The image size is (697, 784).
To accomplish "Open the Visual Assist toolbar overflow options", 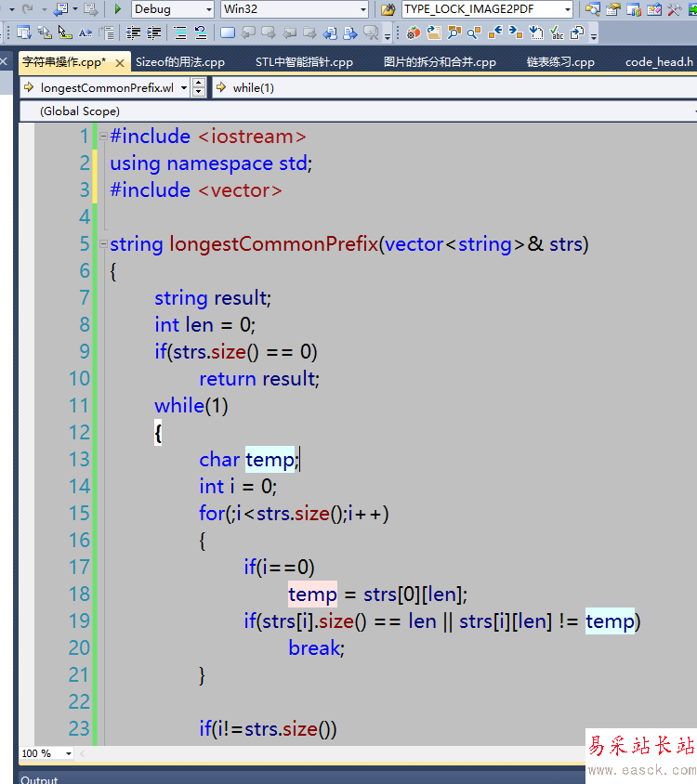I will pyautogui.click(x=594, y=36).
